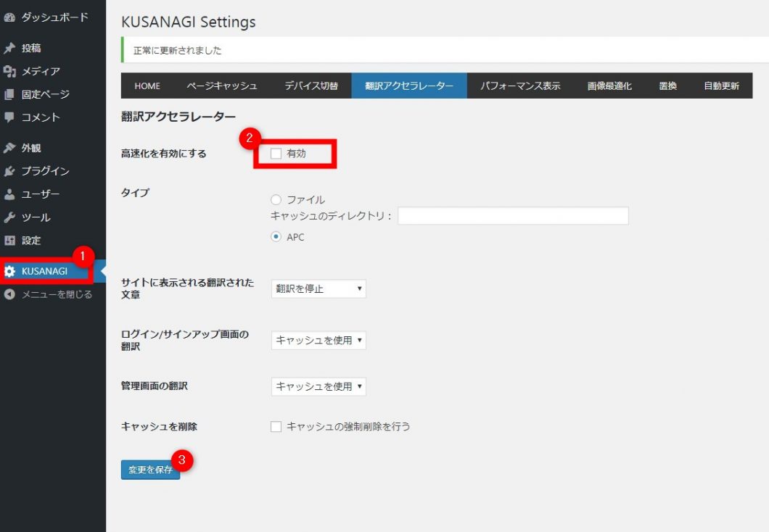This screenshot has height=532, width=769.
Task: Click the Dashboard gauge icon
Action: pos(9,17)
